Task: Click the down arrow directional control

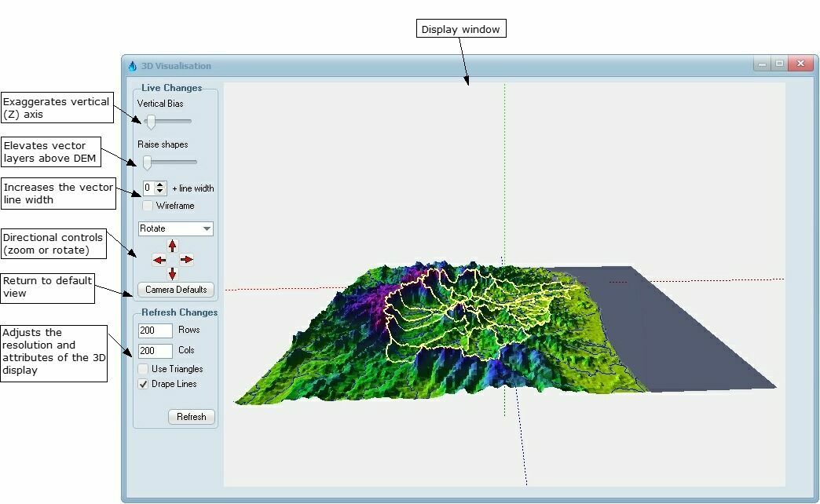Action: click(172, 275)
